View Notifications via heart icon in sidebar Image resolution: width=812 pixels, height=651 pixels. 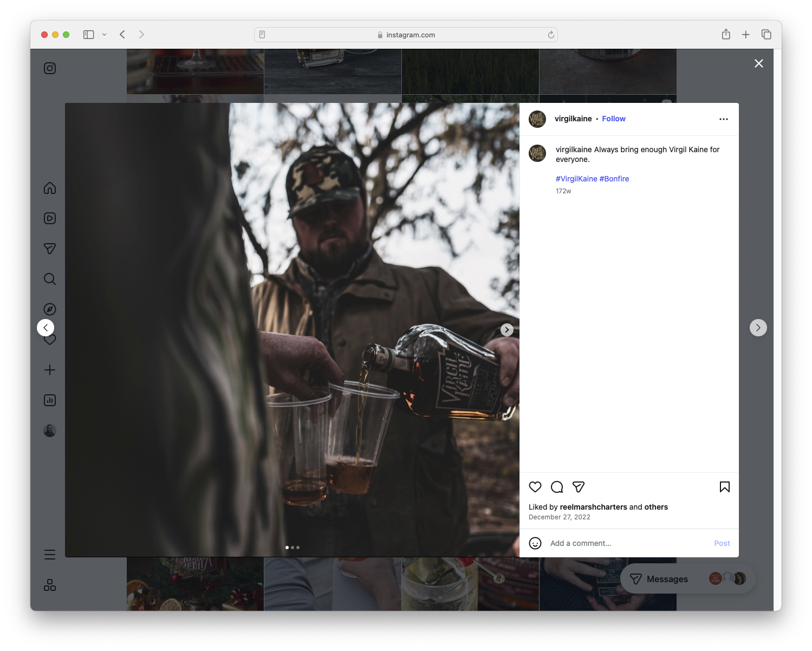point(49,340)
